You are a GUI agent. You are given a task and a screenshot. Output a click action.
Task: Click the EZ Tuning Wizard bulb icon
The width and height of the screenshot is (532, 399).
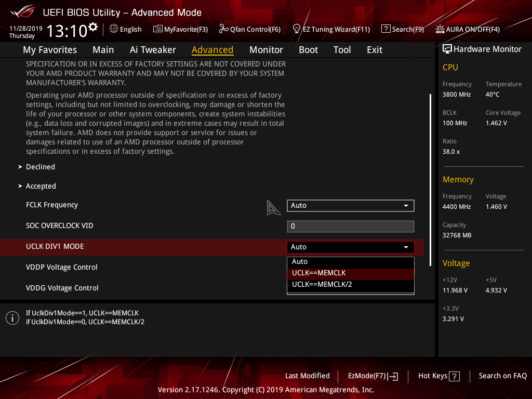click(297, 29)
